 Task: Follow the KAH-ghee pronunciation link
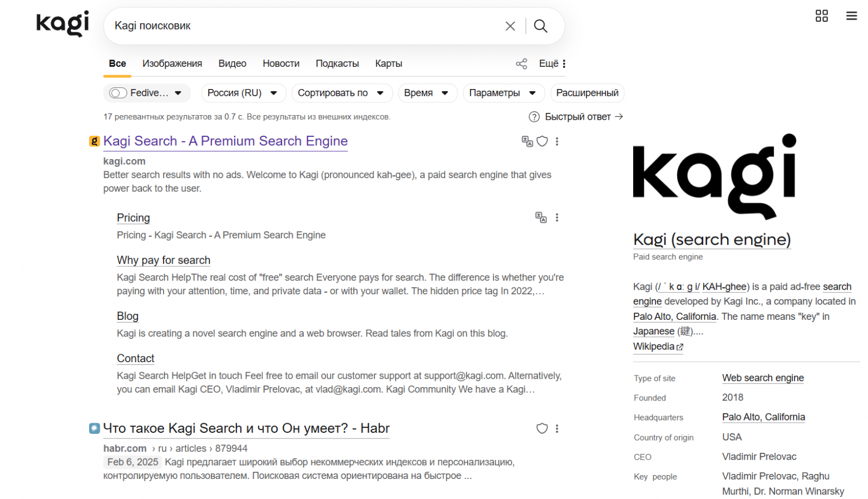[724, 286]
